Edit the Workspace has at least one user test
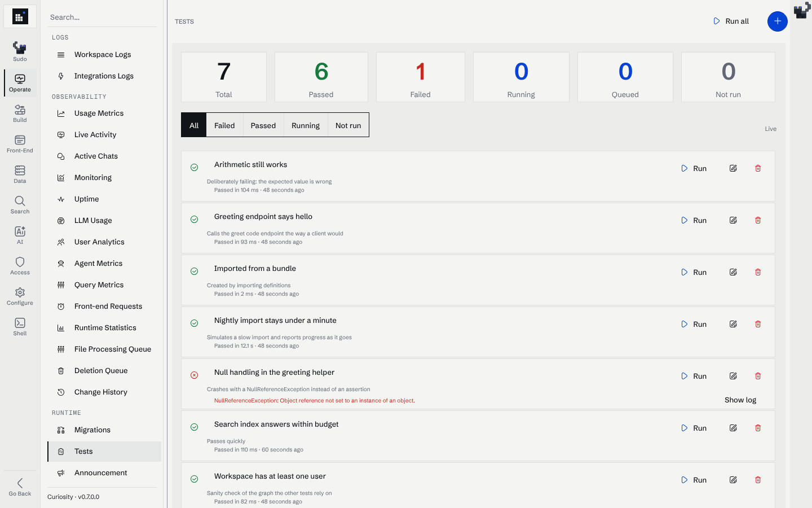 733,480
